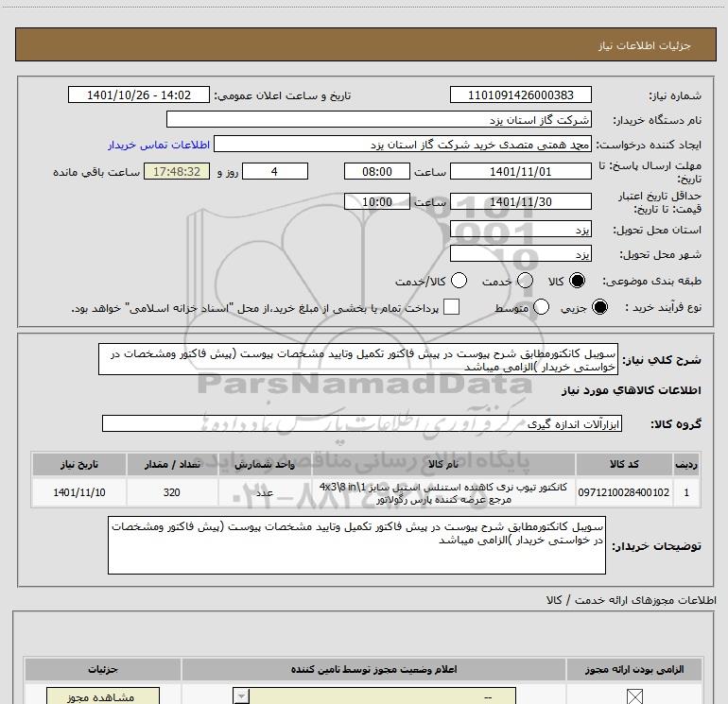The image size is (728, 704).
Task: Click the الزامی بودن ارائه مجوز column header
Action: [634, 669]
